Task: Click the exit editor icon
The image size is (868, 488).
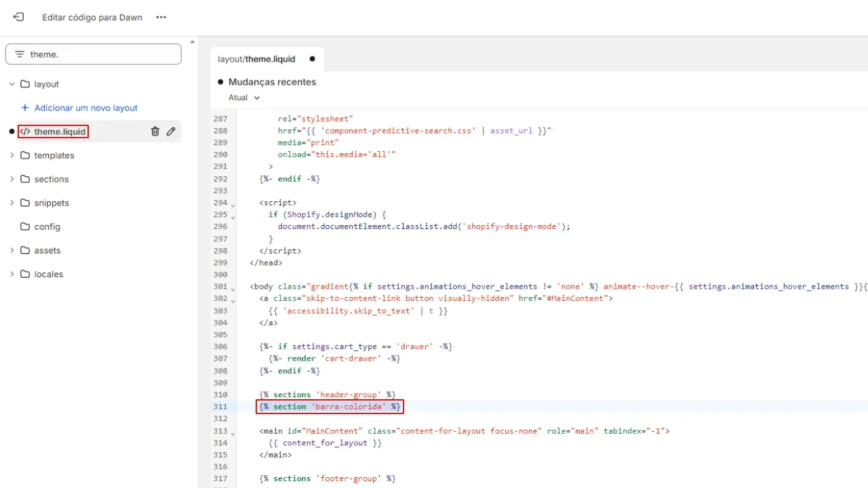Action: (18, 17)
